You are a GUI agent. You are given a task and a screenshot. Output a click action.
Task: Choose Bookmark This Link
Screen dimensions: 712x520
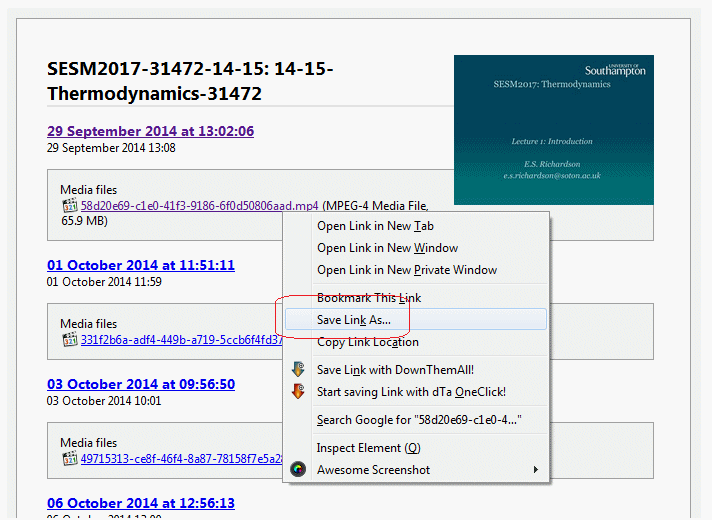click(369, 298)
